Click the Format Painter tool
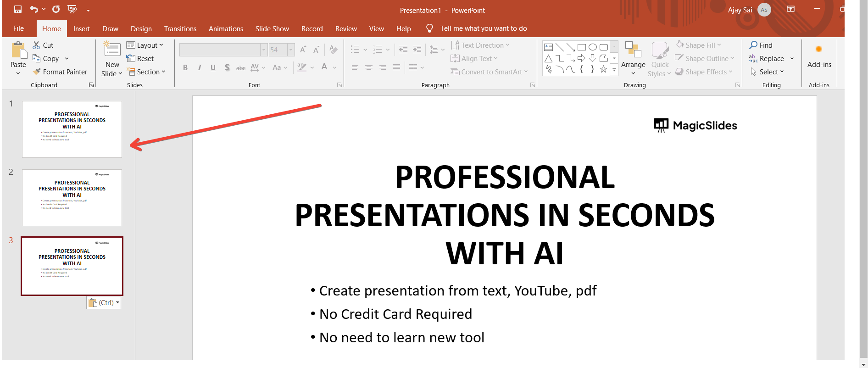The image size is (868, 368). tap(60, 72)
